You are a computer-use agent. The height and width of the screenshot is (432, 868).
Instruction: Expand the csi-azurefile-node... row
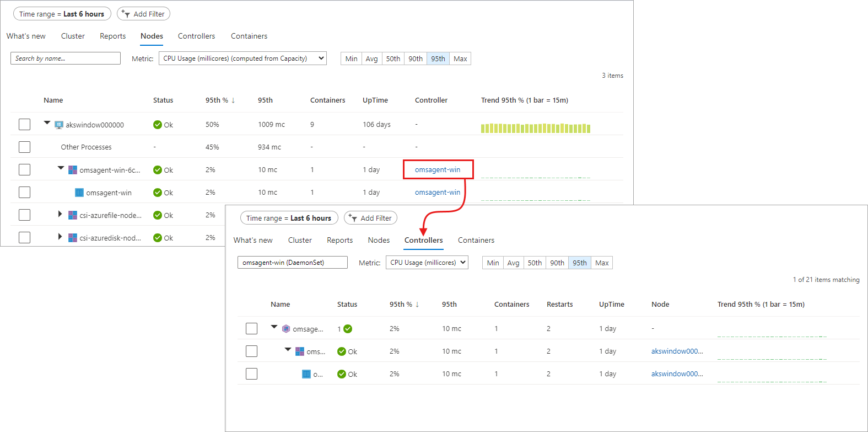pyautogui.click(x=60, y=214)
